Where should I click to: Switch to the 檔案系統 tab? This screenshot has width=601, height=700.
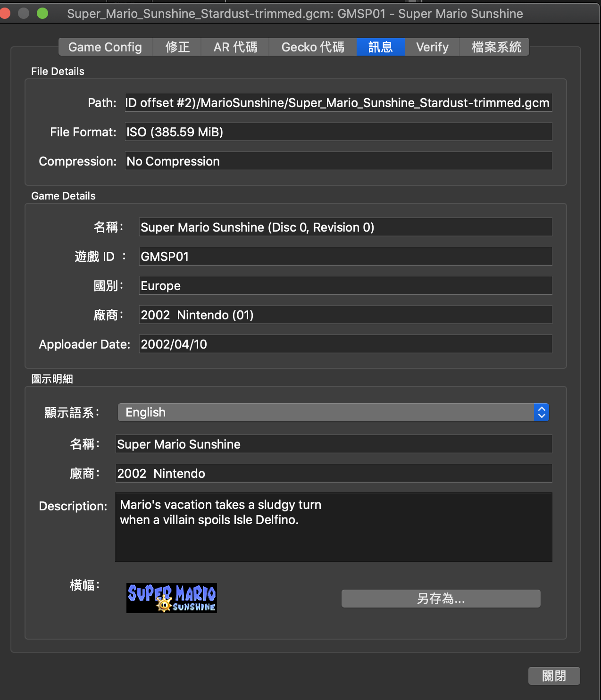495,47
